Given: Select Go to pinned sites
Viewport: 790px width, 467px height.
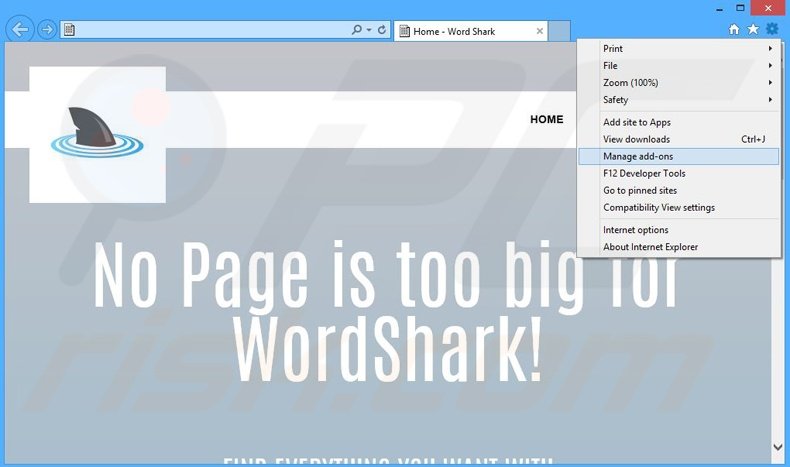Looking at the screenshot, I should click(x=679, y=190).
